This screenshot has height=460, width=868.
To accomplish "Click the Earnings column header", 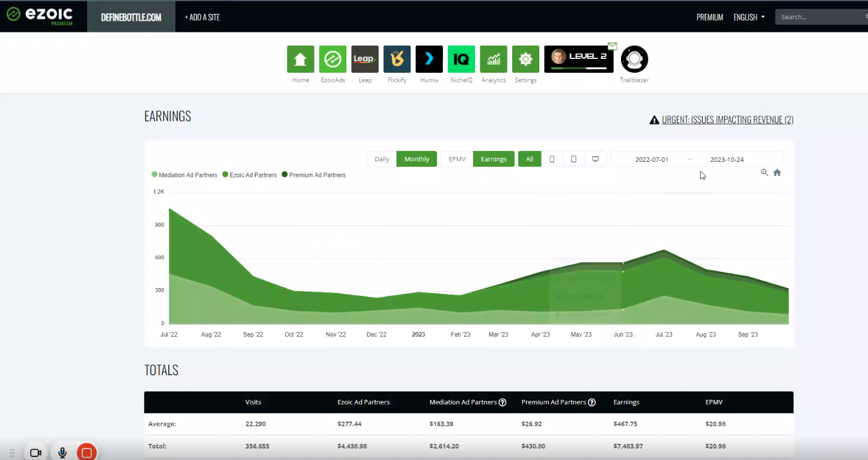I will [x=626, y=402].
